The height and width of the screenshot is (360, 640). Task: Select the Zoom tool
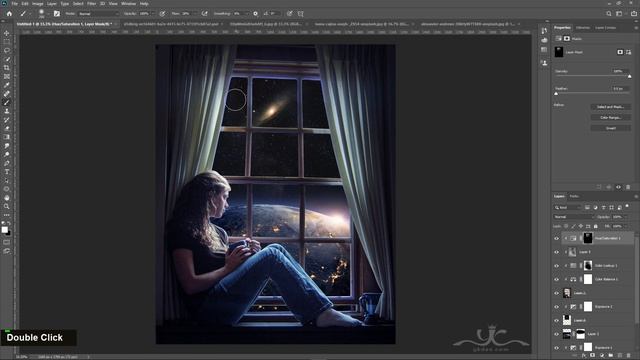tap(7, 207)
